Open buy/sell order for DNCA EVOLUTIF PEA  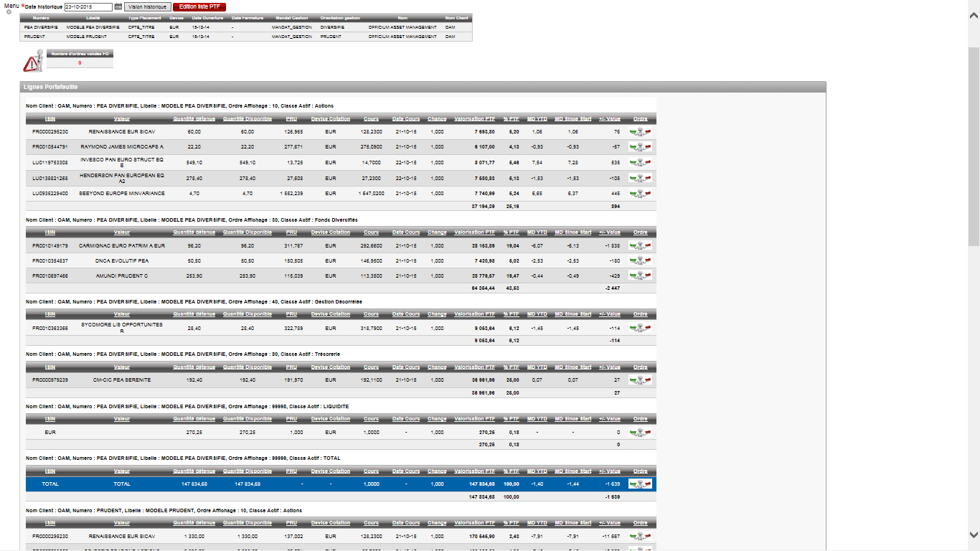click(640, 260)
